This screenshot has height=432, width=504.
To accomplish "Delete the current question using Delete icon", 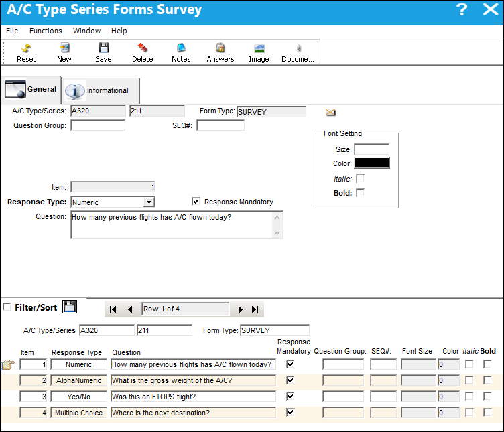I will pyautogui.click(x=142, y=52).
